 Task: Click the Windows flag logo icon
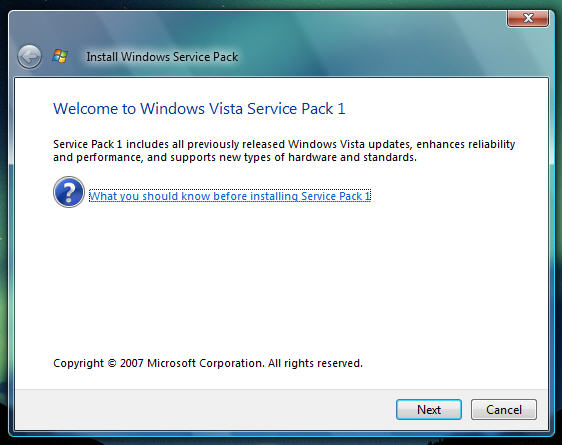[60, 56]
